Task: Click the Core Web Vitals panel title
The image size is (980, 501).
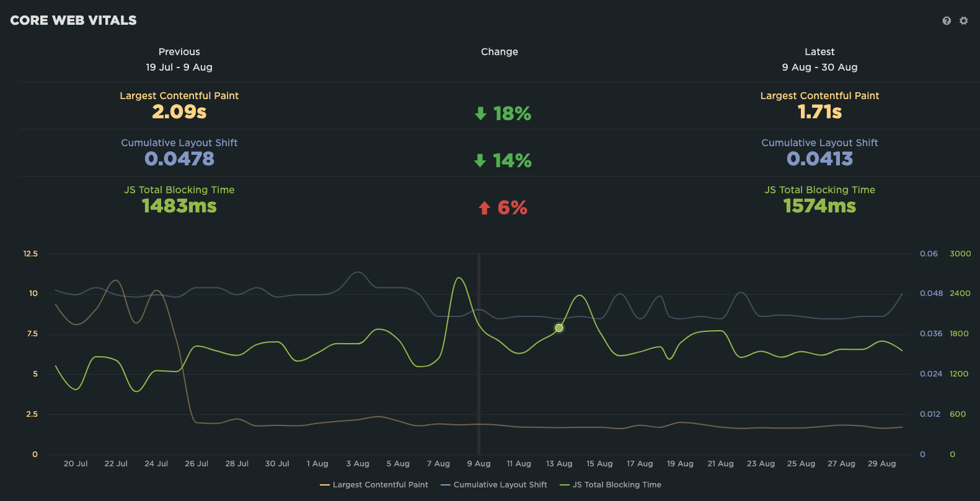Action: pos(73,20)
